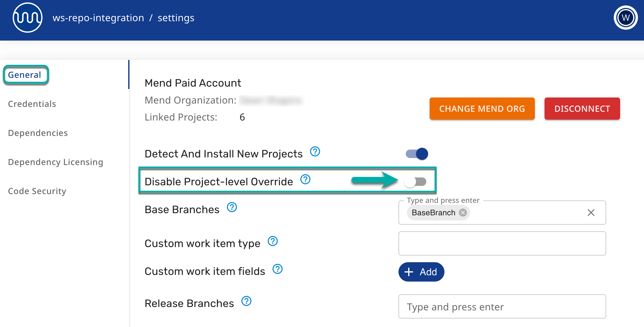Open help icon for Custom work item fields
The width and height of the screenshot is (644, 327).
tap(278, 269)
